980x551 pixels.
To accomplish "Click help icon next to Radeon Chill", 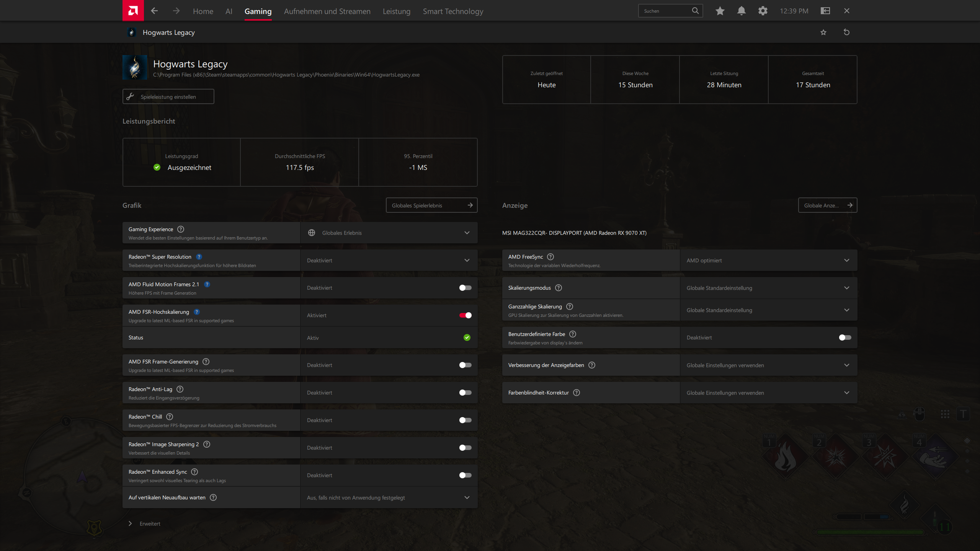I will 170,417.
